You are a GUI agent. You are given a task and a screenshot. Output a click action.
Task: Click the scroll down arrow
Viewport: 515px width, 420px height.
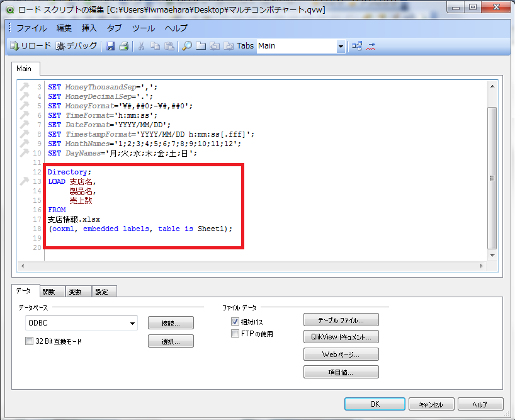click(x=492, y=256)
